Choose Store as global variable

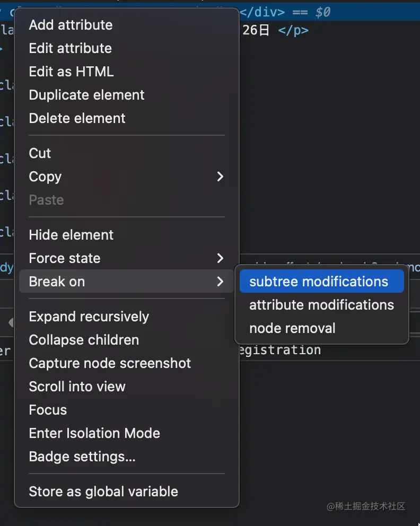[x=103, y=492]
